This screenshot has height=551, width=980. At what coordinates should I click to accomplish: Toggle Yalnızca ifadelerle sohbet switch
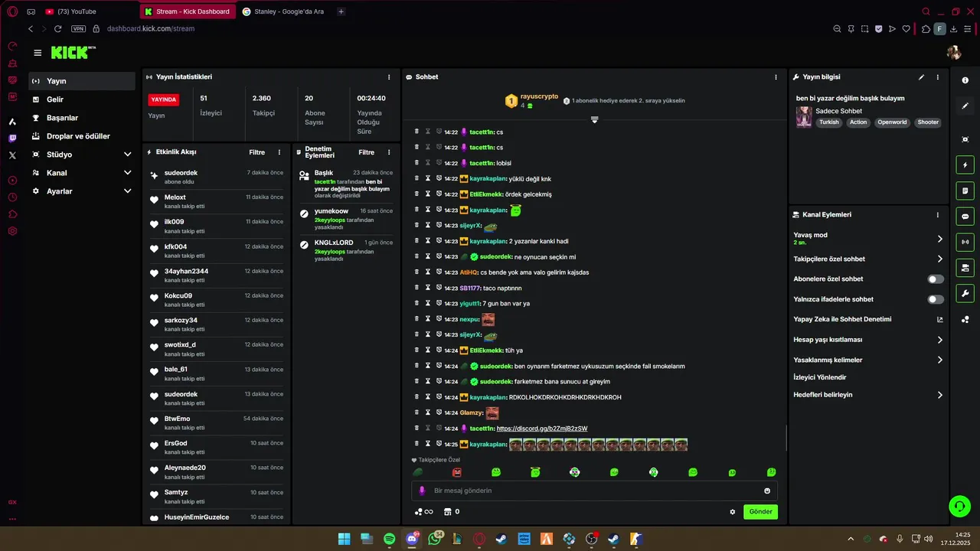point(936,299)
